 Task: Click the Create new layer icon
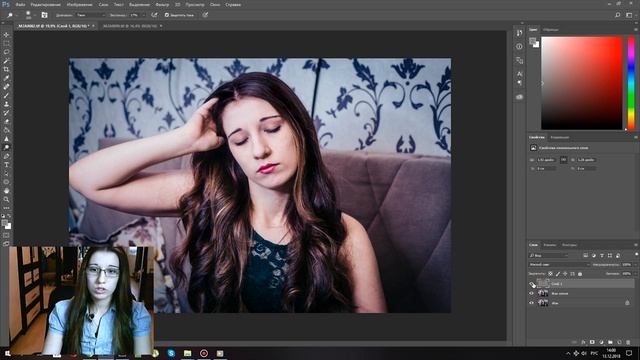[x=619, y=342]
